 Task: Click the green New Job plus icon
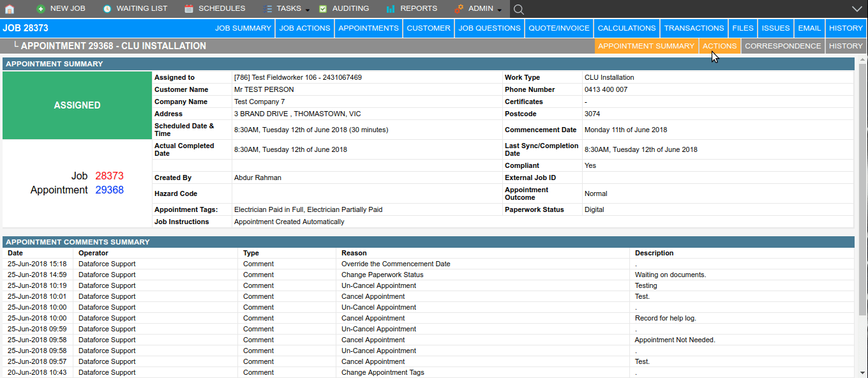coord(41,9)
